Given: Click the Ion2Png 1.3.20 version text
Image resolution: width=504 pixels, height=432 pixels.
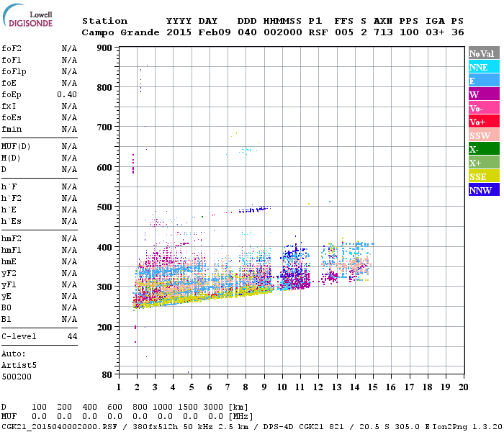Looking at the screenshot, I should coord(468,427).
